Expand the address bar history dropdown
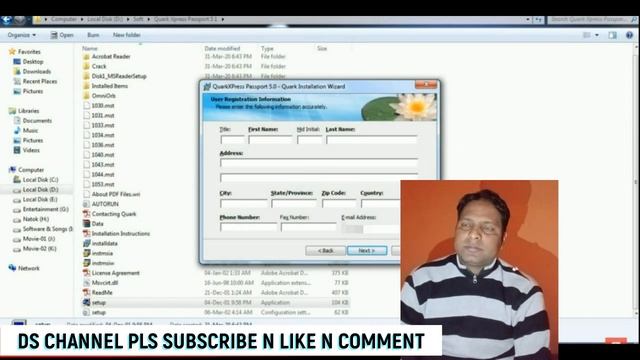 click(x=528, y=20)
